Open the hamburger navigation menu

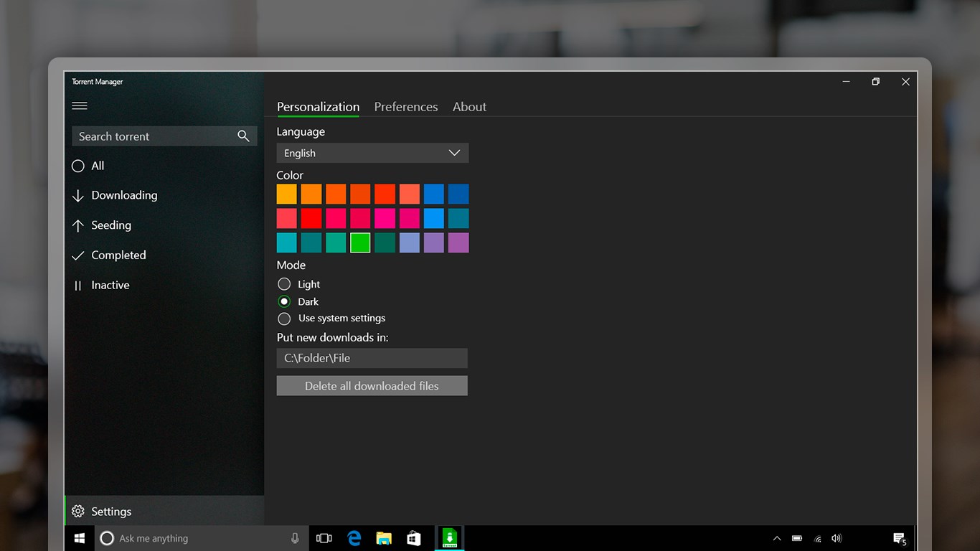click(80, 106)
